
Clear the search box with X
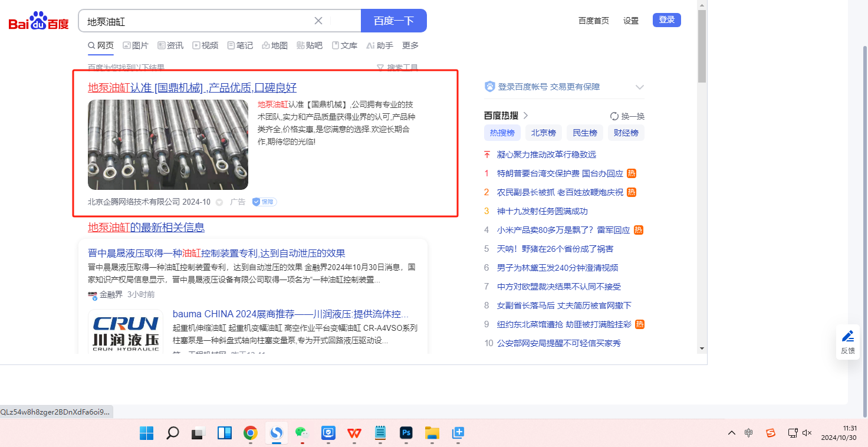[318, 21]
